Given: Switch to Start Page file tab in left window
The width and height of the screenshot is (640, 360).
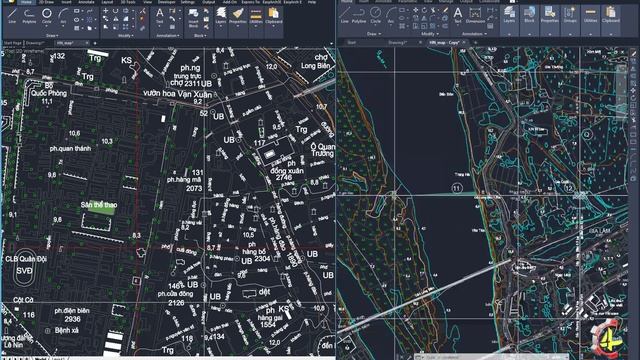Looking at the screenshot, I should pyautogui.click(x=12, y=42).
